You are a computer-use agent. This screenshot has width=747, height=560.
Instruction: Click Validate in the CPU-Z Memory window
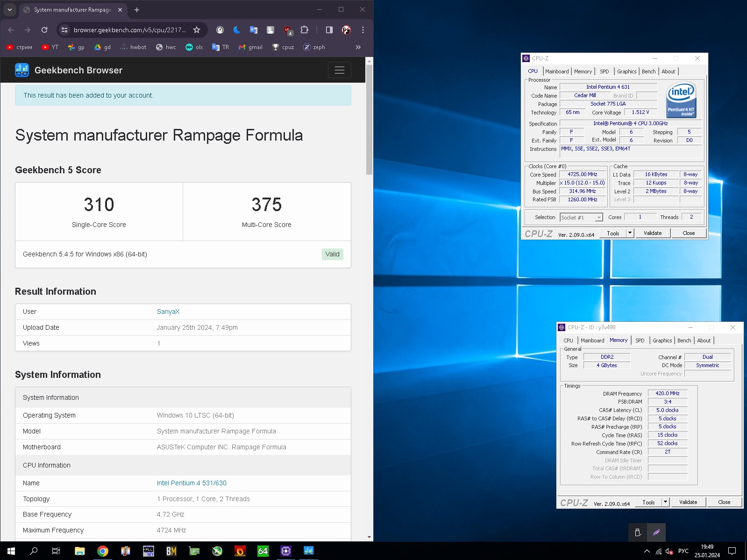click(688, 502)
